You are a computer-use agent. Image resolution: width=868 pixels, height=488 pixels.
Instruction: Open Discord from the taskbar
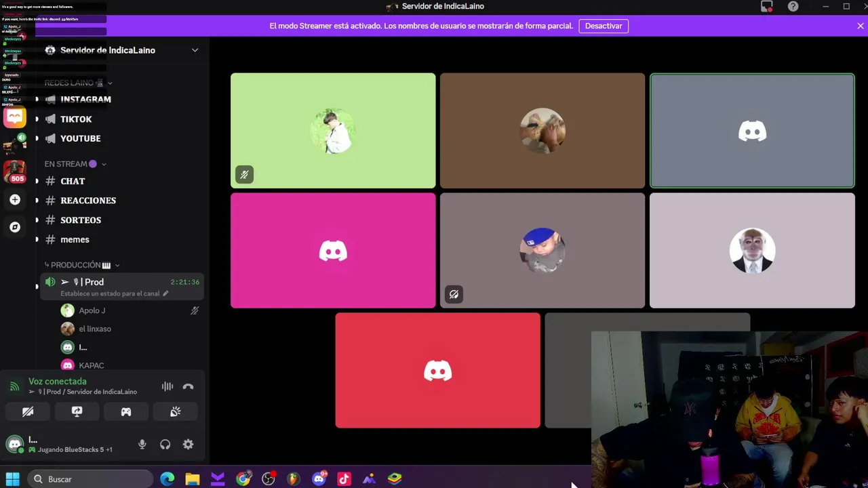(x=319, y=479)
